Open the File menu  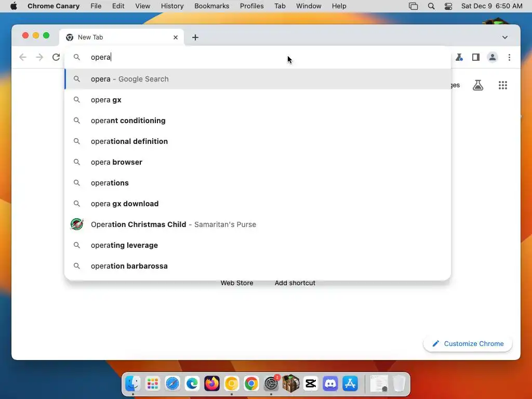click(96, 6)
